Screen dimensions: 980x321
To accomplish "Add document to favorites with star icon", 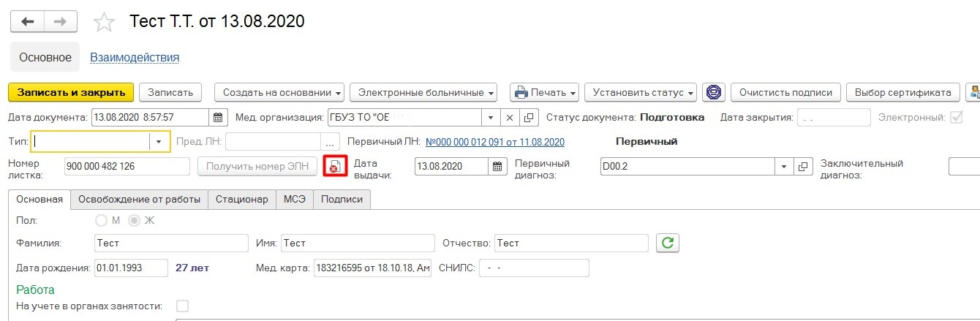I will point(105,23).
